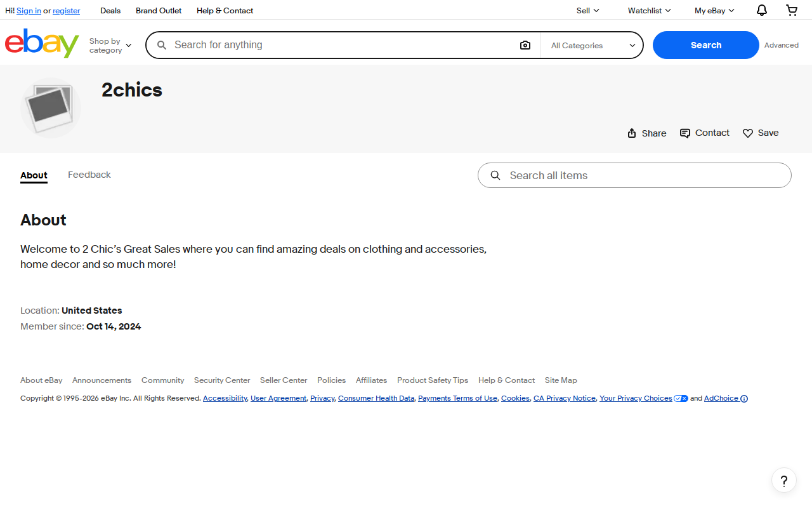The image size is (812, 508).
Task: Share the 2chics store
Action: [x=646, y=133]
